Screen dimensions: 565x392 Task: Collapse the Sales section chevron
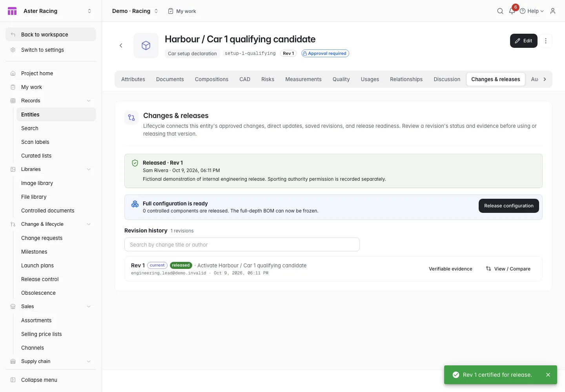(x=89, y=307)
